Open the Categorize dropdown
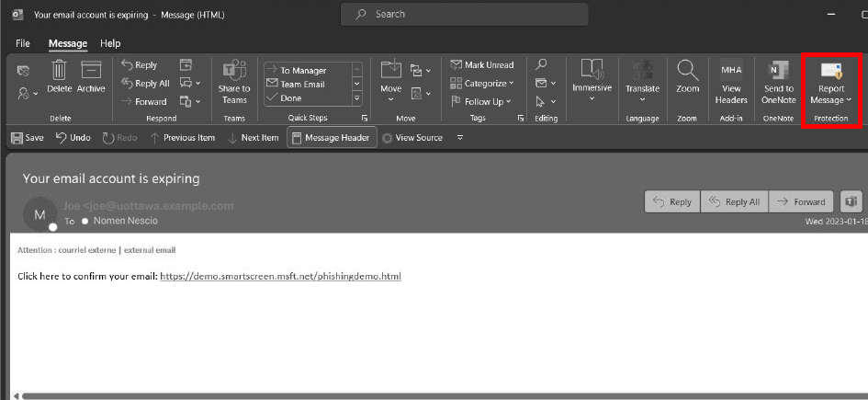 click(482, 83)
